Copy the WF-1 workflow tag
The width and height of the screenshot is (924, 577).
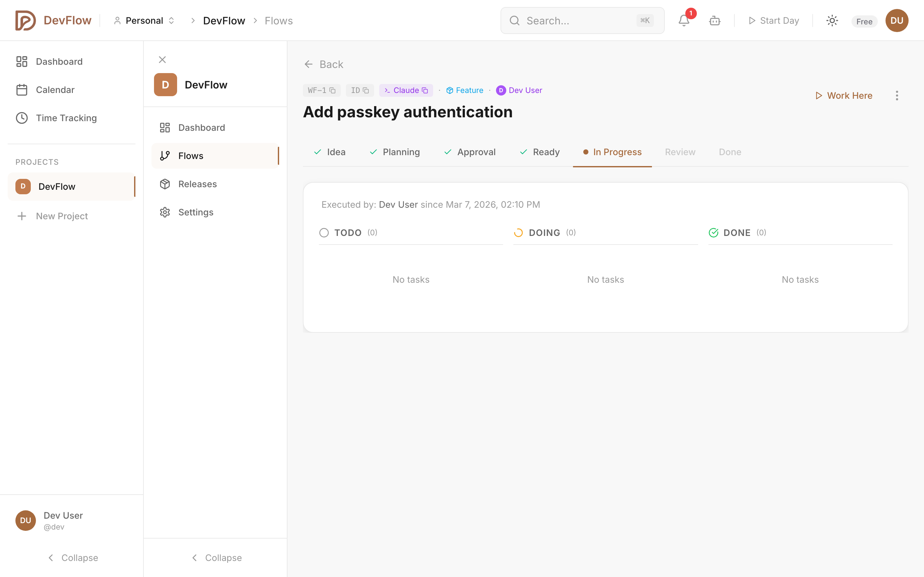coord(333,90)
